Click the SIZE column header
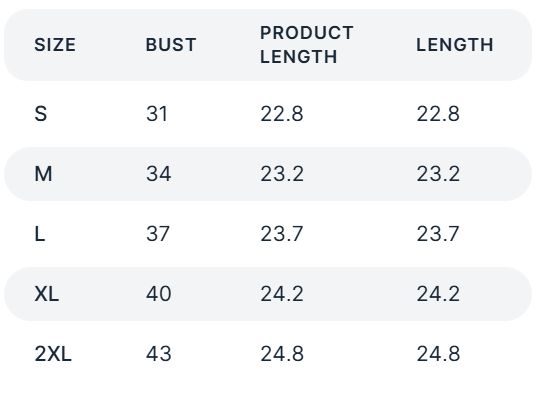 click(x=55, y=45)
